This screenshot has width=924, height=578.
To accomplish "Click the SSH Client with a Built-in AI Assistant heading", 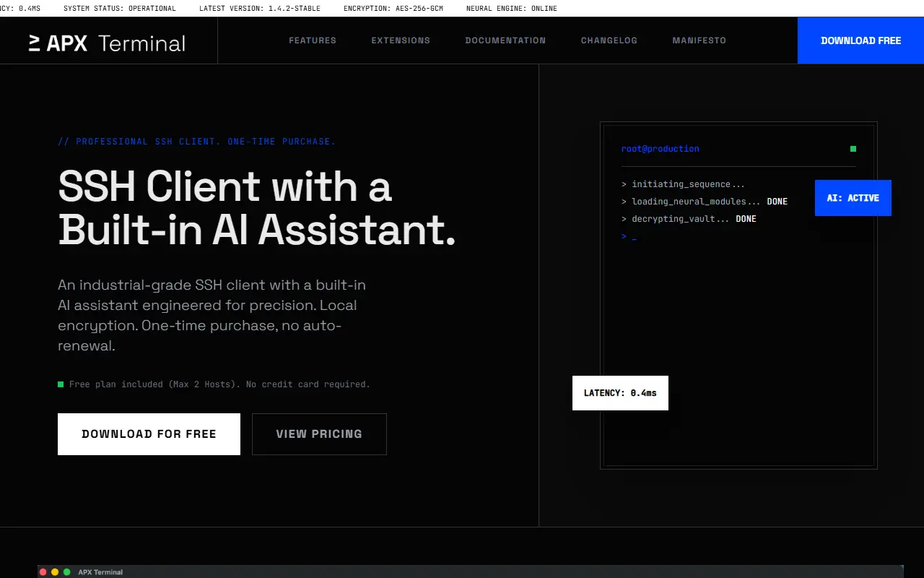I will [x=257, y=208].
